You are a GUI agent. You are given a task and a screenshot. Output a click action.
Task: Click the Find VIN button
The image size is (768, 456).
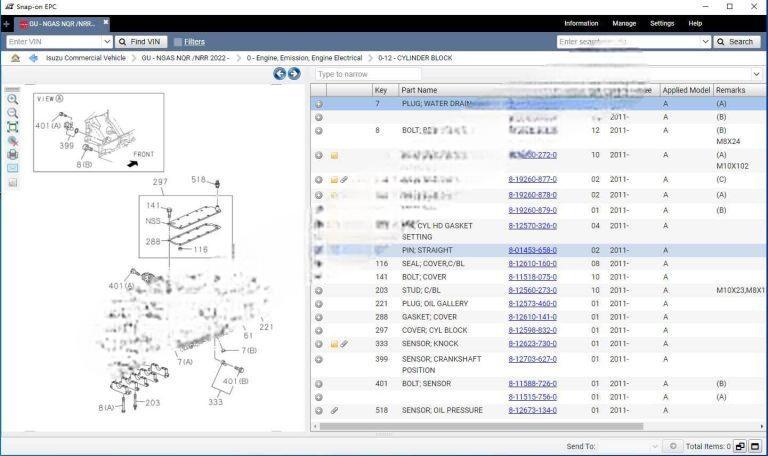pos(140,42)
